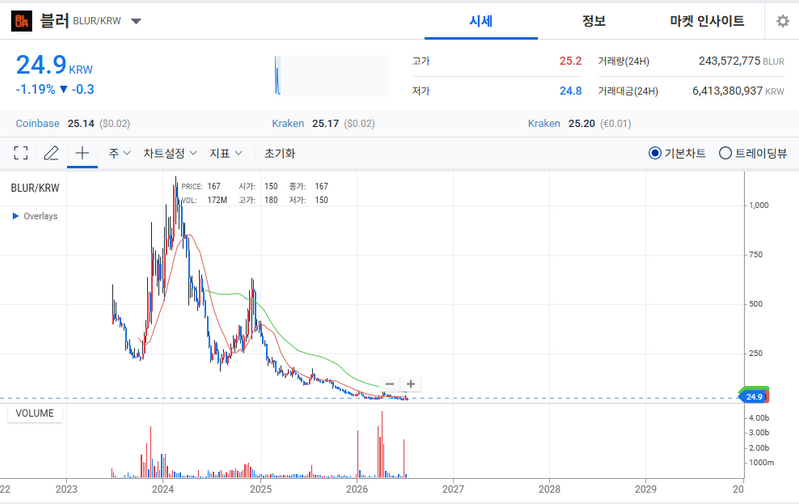This screenshot has height=504, width=799.
Task: Open the BLUR/KRW market selector arrow
Action: 136,21
